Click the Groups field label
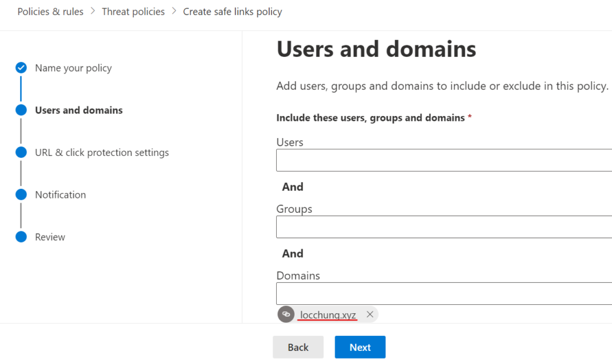Screen dimensions: 612x364 pyautogui.click(x=294, y=209)
